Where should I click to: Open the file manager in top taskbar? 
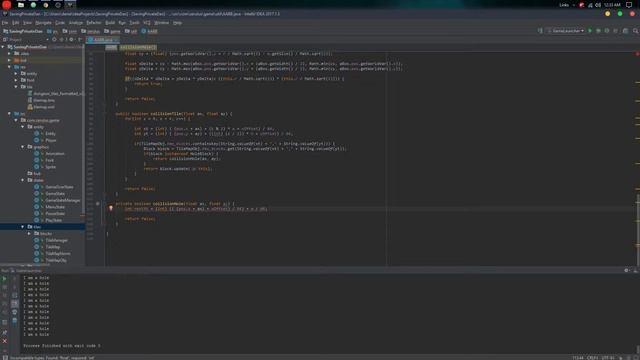(21, 5)
